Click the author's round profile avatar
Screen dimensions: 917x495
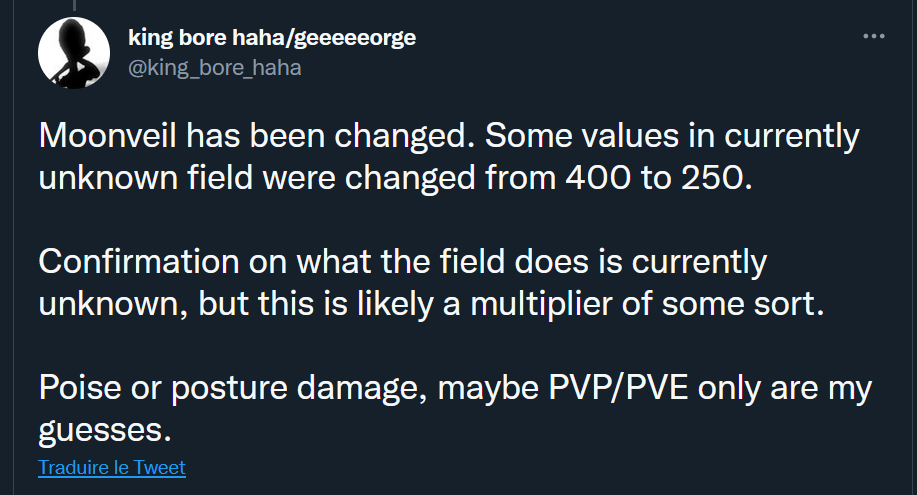[x=74, y=53]
